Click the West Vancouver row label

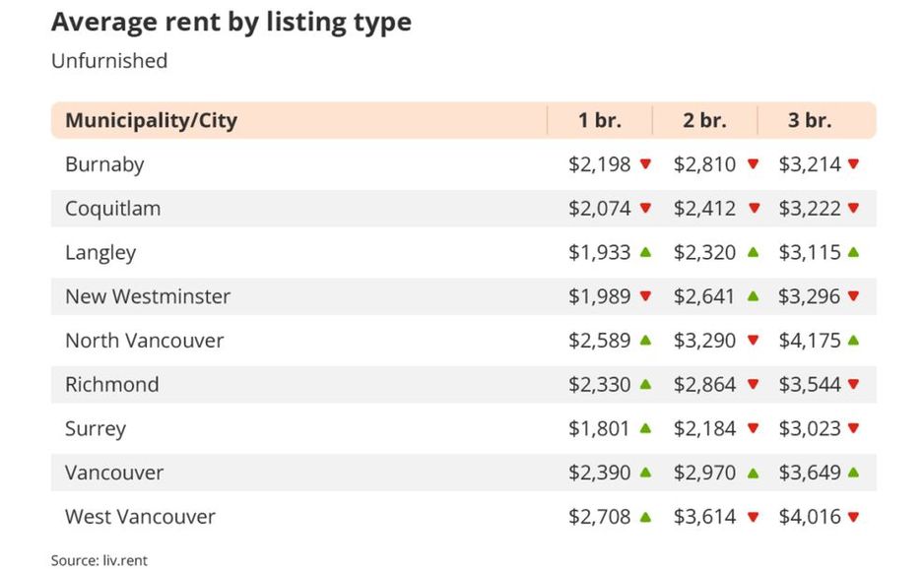[140, 517]
